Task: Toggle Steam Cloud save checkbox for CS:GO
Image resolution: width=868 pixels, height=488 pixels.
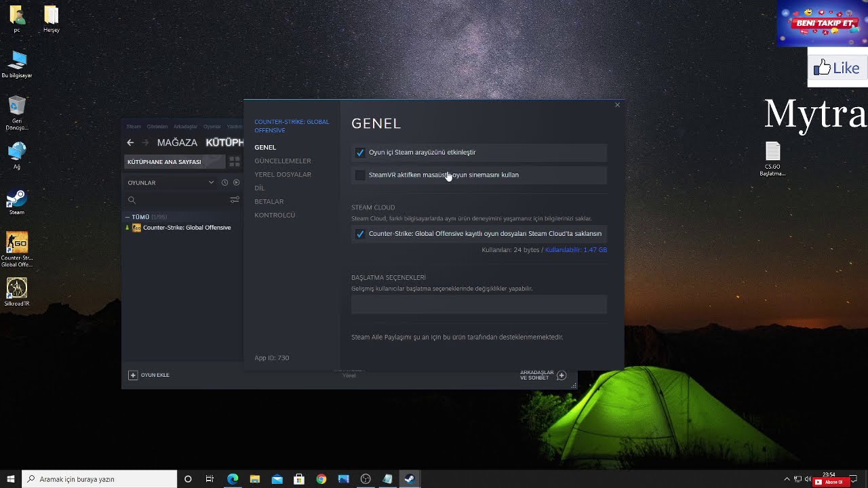Action: (360, 234)
